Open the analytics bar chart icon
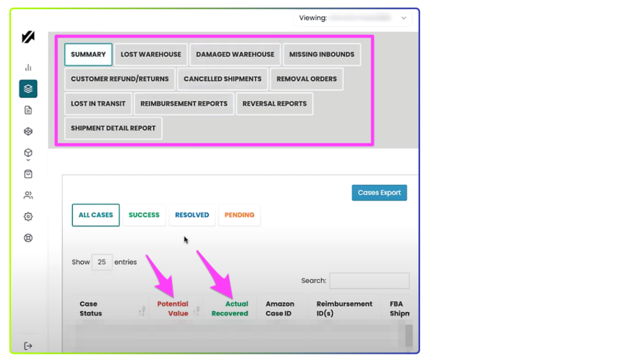Image resolution: width=644 pixels, height=362 pixels. click(28, 68)
